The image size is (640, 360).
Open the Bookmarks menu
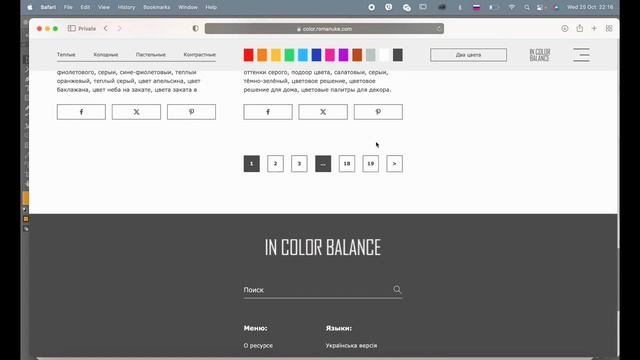pyautogui.click(x=156, y=7)
